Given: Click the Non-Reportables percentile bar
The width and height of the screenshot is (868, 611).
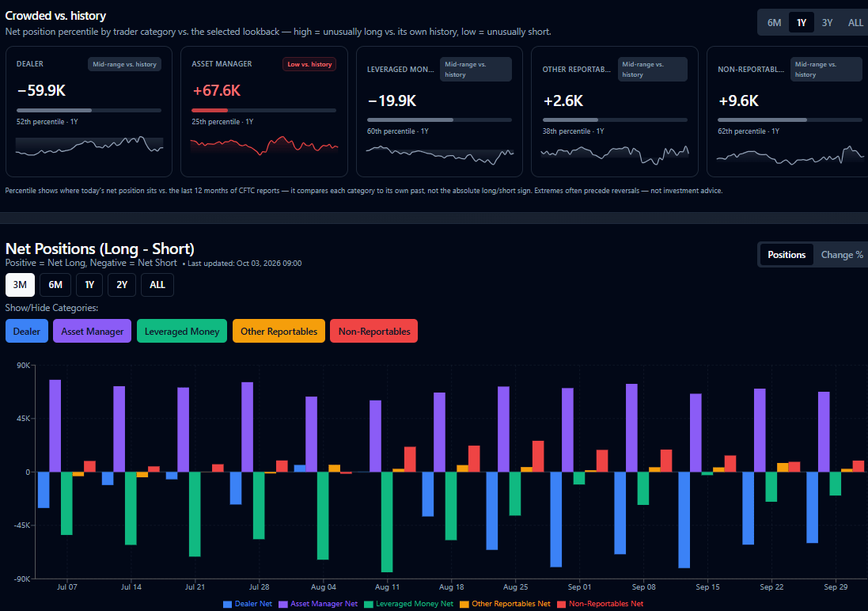Looking at the screenshot, I should tap(790, 120).
